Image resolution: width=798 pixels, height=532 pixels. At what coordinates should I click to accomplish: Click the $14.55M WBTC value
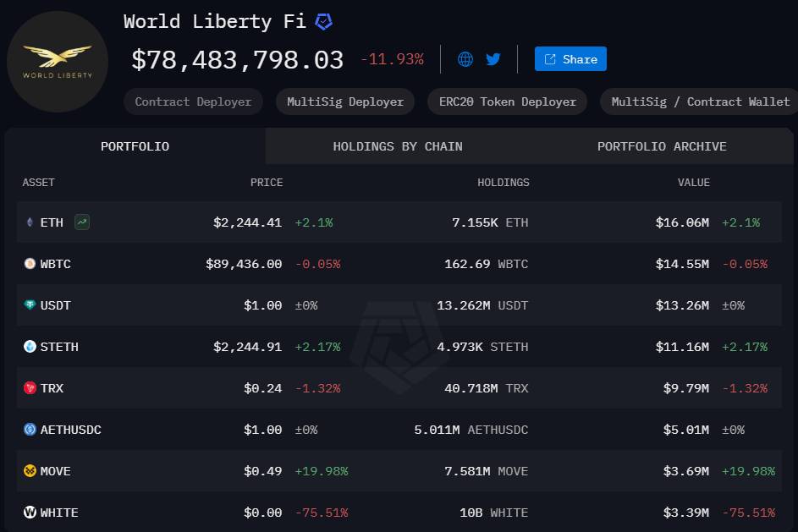[x=682, y=264]
